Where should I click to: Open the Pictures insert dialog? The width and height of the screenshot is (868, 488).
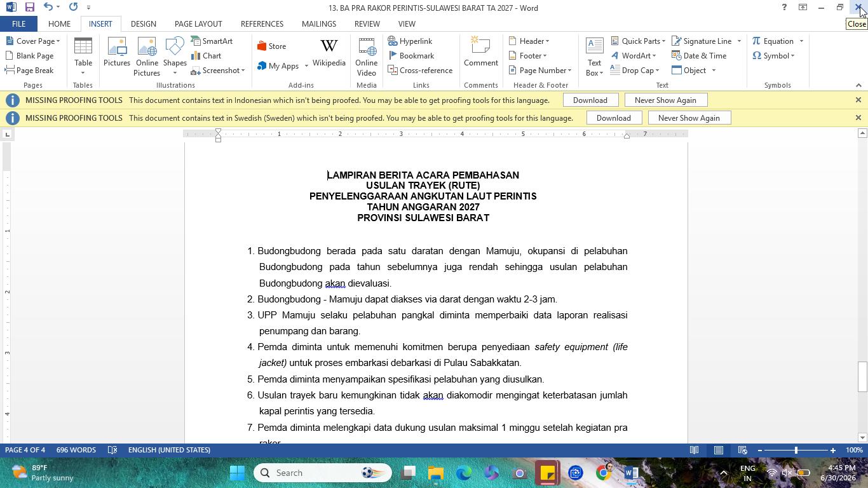pyautogui.click(x=117, y=52)
